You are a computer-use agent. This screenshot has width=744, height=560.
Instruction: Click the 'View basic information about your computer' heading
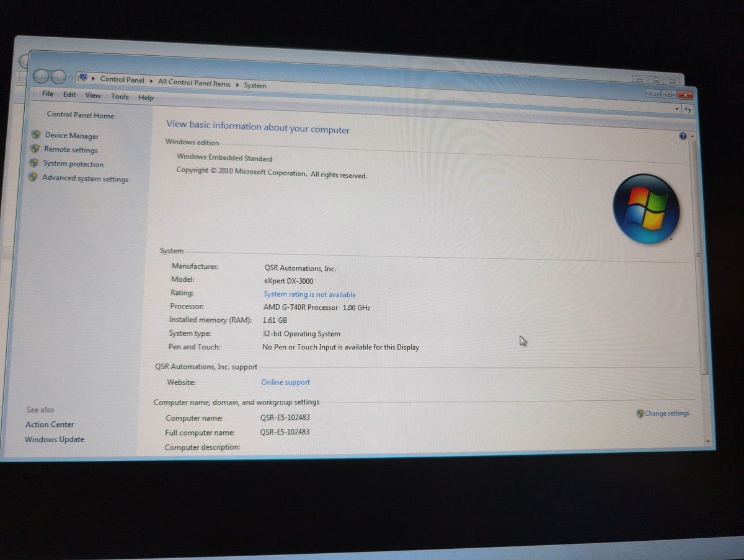point(258,127)
